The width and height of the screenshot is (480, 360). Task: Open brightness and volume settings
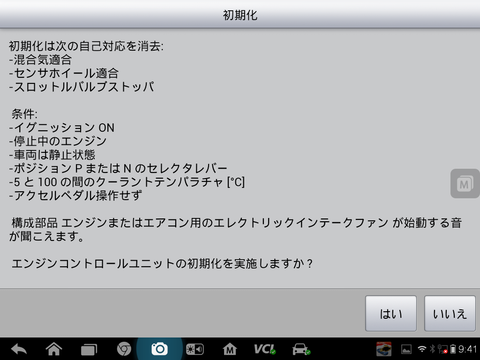tap(195, 349)
